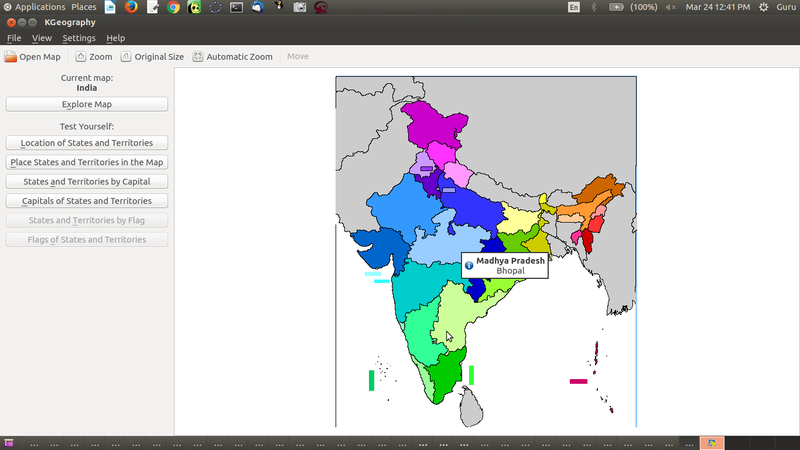Viewport: 800px width, 450px height.
Task: Start Capitals of States and Territories quiz
Action: 87,201
